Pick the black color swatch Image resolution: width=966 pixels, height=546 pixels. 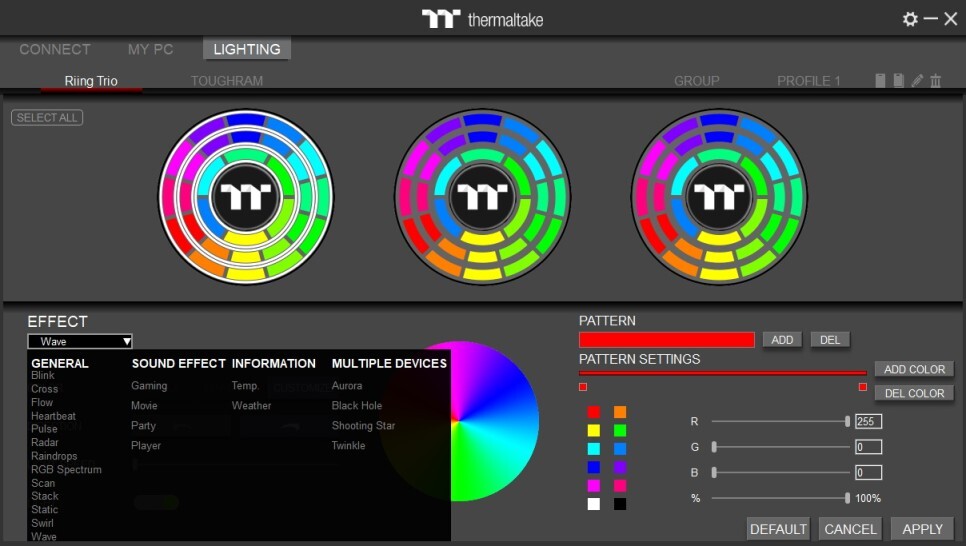click(x=620, y=504)
